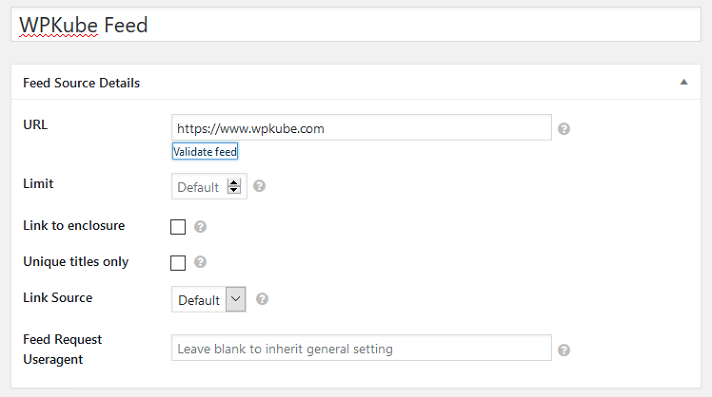Click the Feed Request Useragent label
Viewport: 712px width, 397px height.
[63, 349]
